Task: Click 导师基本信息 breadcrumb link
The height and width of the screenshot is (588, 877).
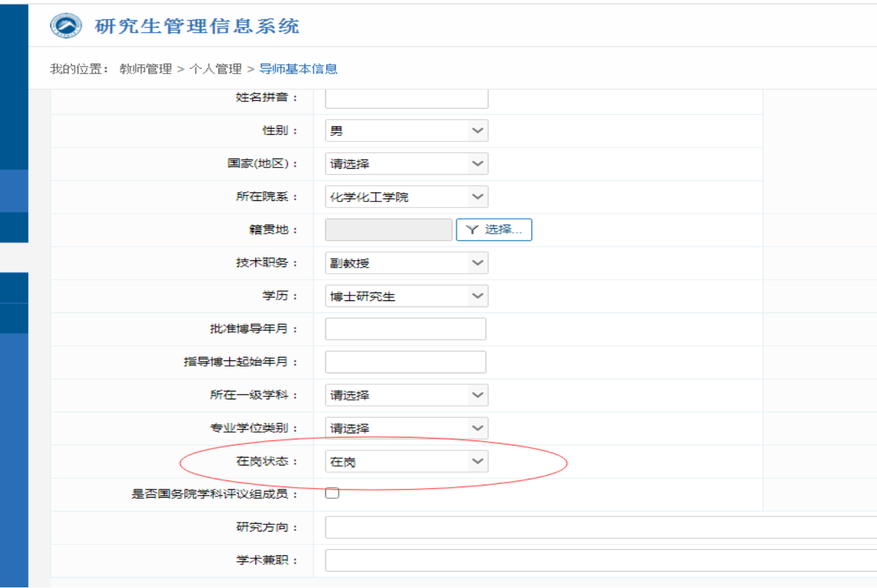Action: pyautogui.click(x=298, y=69)
